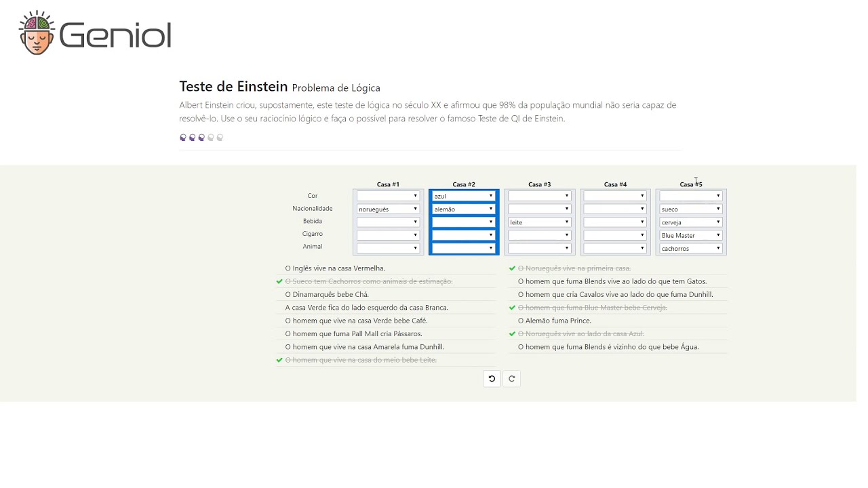This screenshot has height=488, width=868.
Task: Open Casa #1 Animal dropdown
Action: coord(388,248)
